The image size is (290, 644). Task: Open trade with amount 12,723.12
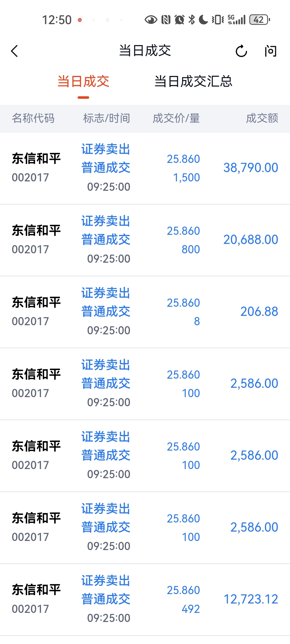[145, 600]
